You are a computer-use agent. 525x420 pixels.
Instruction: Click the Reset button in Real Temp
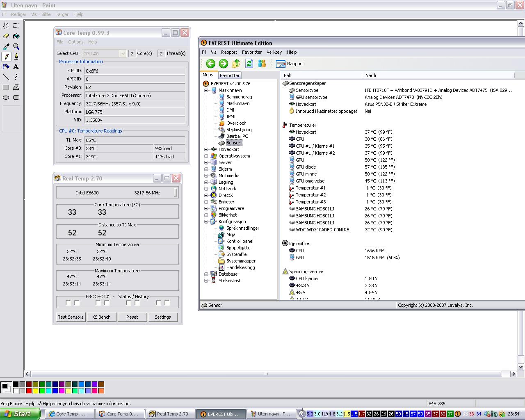click(132, 317)
